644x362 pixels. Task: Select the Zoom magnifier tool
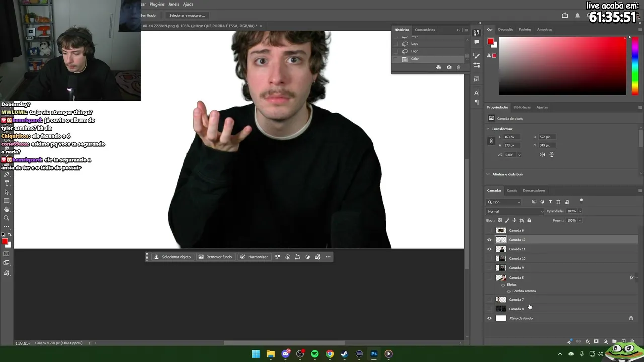pos(7,218)
